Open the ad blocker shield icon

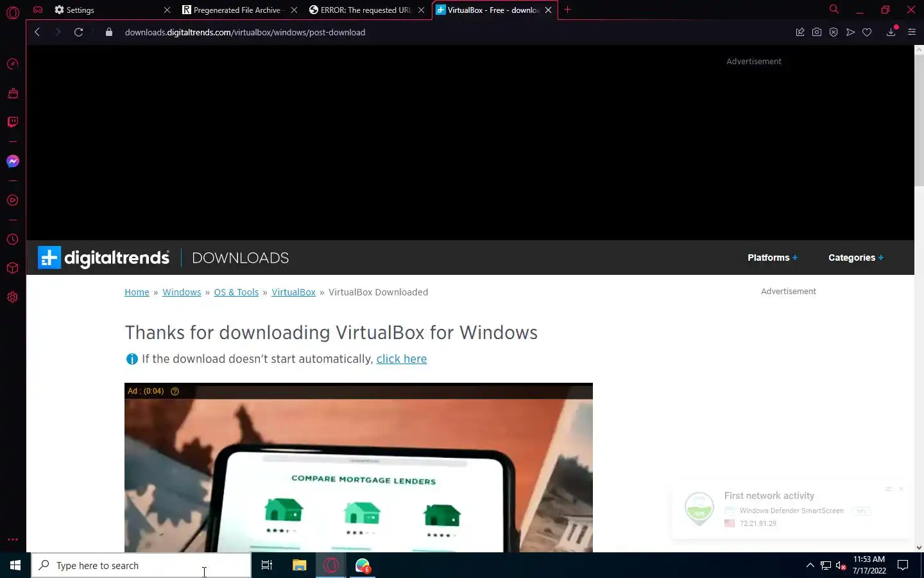(834, 32)
